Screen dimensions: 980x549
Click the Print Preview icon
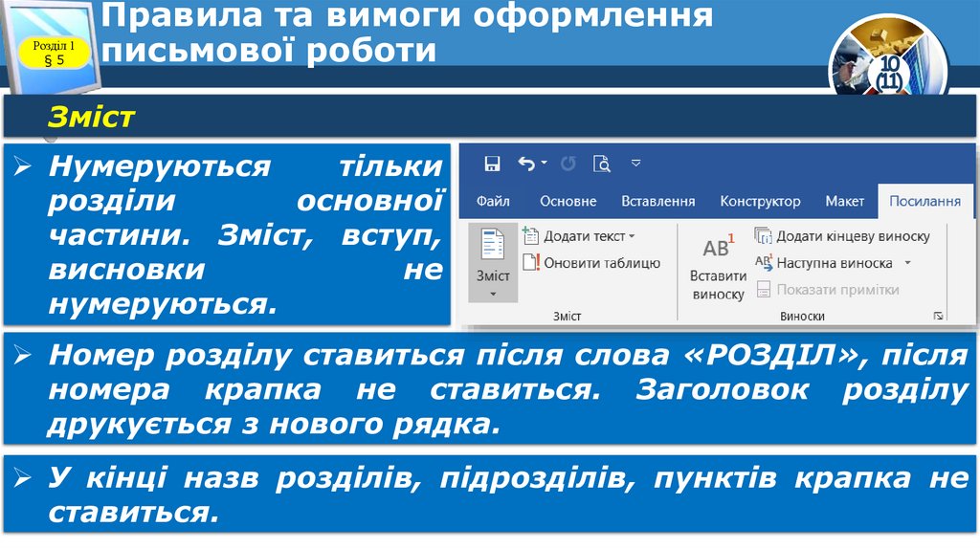(601, 164)
